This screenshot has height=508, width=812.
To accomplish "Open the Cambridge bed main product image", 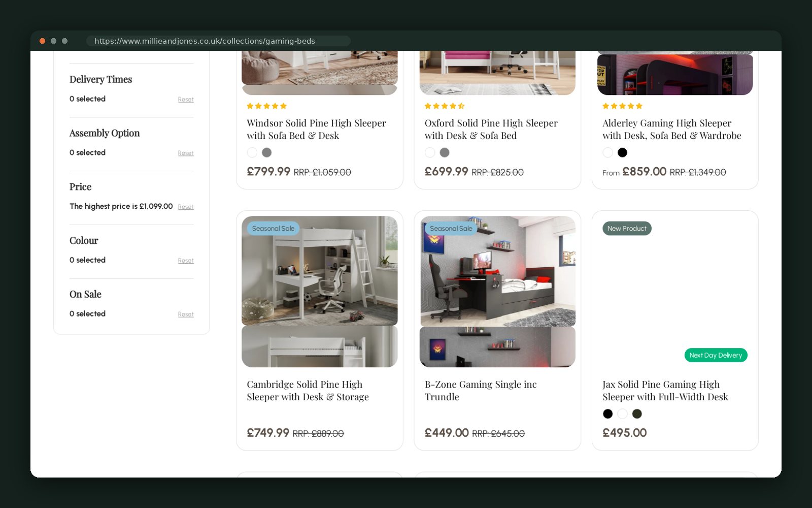I will pyautogui.click(x=320, y=271).
